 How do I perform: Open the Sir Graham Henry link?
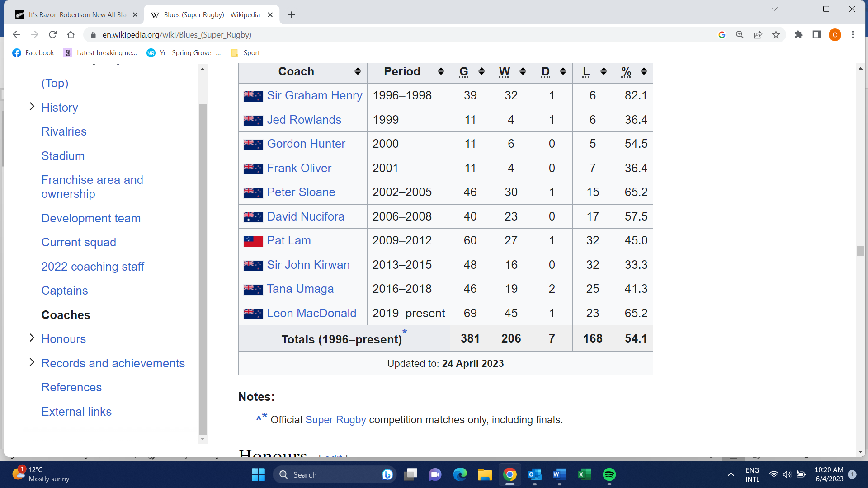tap(314, 95)
